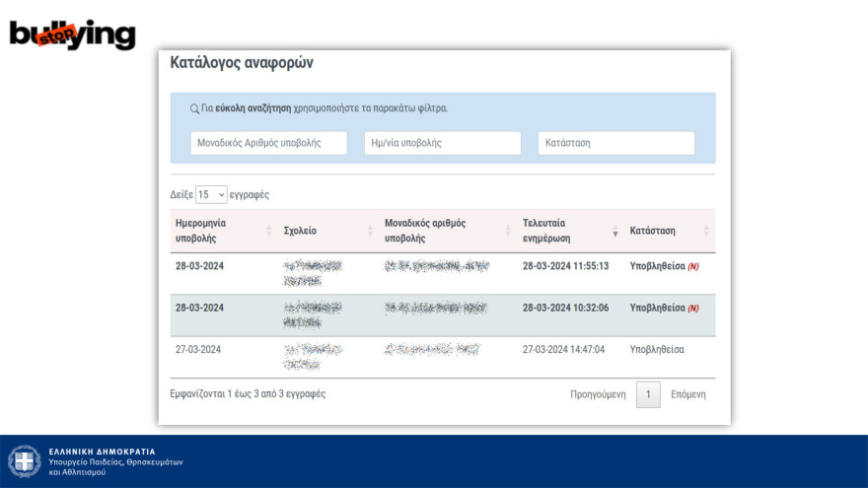Viewport: 868px width, 488px height.
Task: Click the sort arrows in the Κατάσταση column header
Action: (x=706, y=231)
